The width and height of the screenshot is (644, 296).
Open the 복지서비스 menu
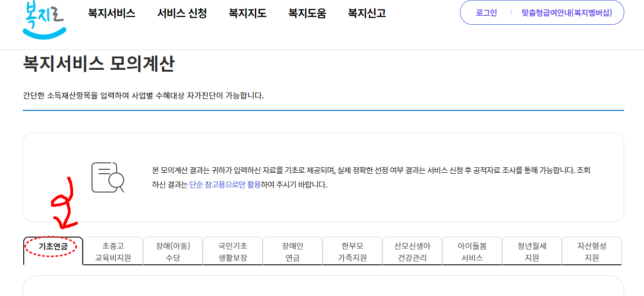pyautogui.click(x=112, y=13)
